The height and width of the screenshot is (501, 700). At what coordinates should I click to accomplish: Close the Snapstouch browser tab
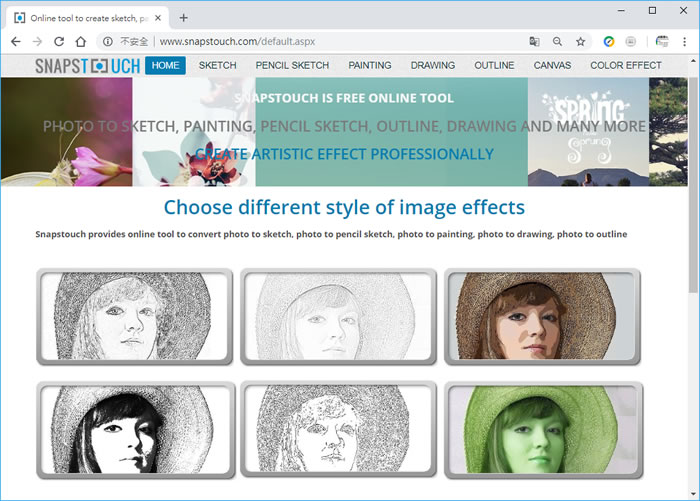(156, 17)
